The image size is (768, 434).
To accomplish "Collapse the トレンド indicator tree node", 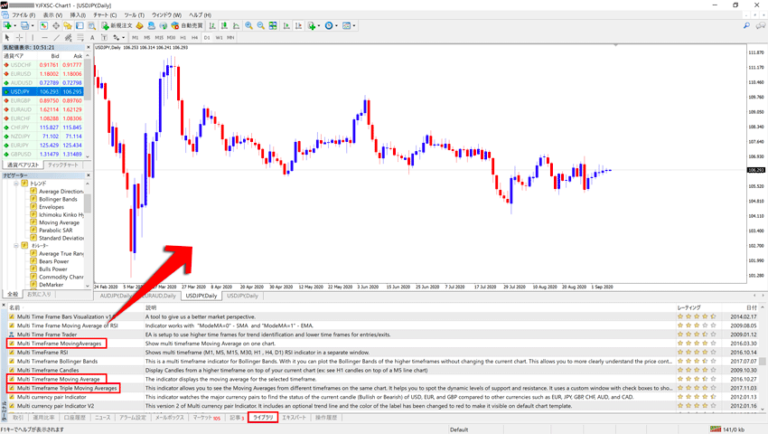I will coord(14,183).
